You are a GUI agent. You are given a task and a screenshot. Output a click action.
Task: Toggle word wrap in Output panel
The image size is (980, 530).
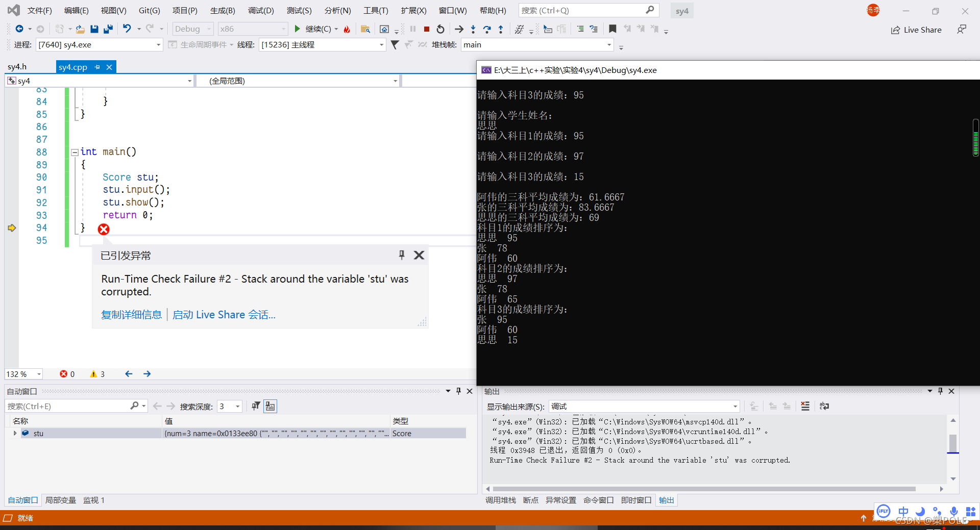tap(824, 406)
